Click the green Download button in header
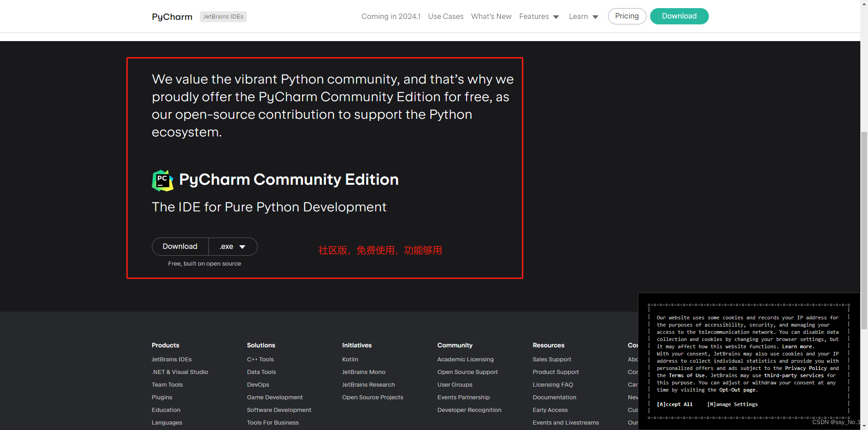 pos(679,16)
